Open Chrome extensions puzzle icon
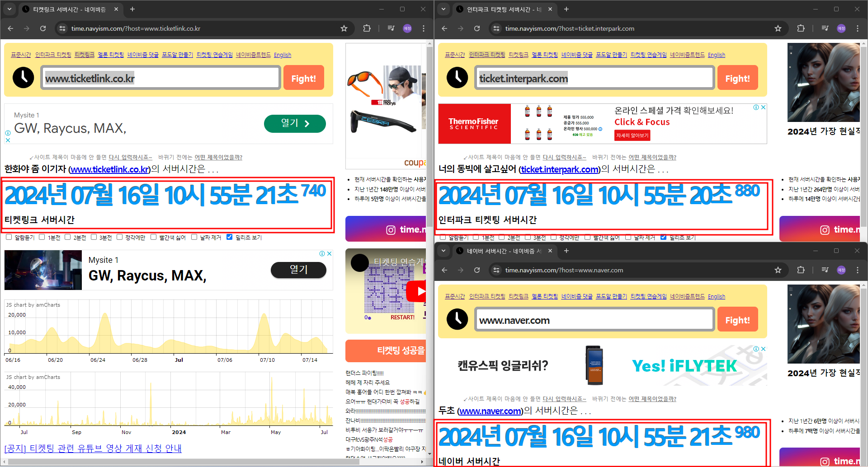This screenshot has height=467, width=868. click(x=367, y=28)
